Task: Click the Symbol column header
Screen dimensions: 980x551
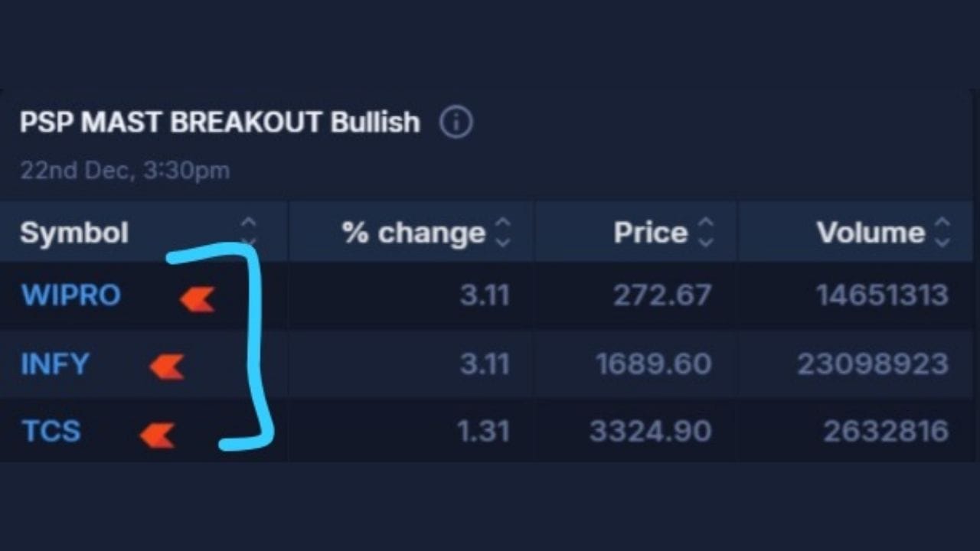Action: (x=74, y=233)
